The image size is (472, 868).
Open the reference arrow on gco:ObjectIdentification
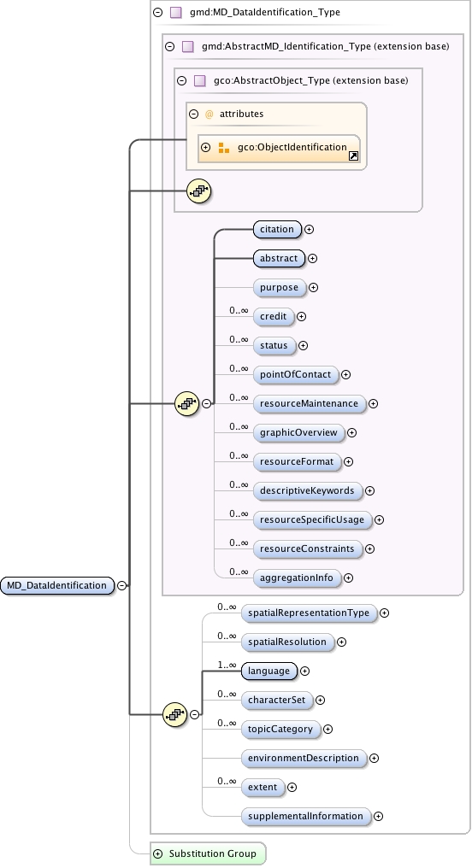pos(353,156)
